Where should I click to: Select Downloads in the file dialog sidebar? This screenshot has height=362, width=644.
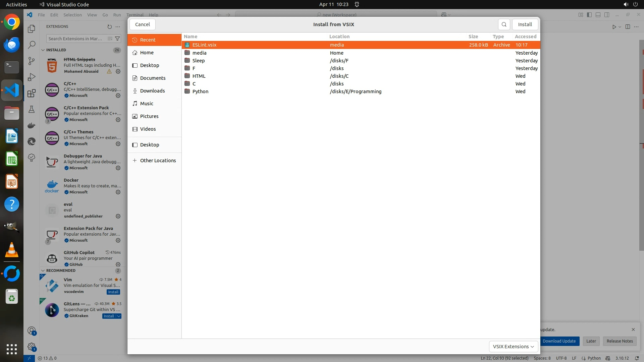[152, 90]
